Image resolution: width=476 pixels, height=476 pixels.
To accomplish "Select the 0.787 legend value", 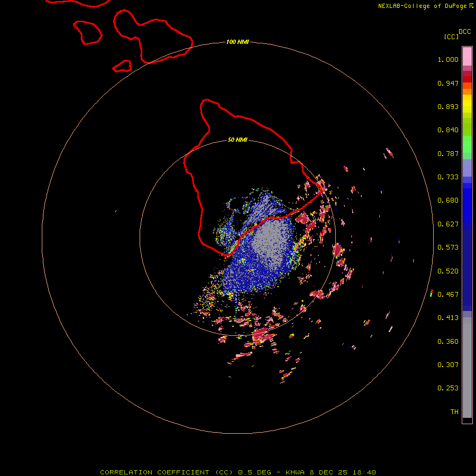I will pyautogui.click(x=448, y=153).
